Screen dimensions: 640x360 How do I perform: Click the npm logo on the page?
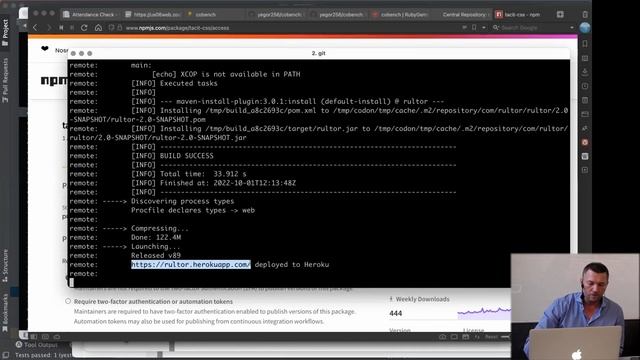click(54, 80)
